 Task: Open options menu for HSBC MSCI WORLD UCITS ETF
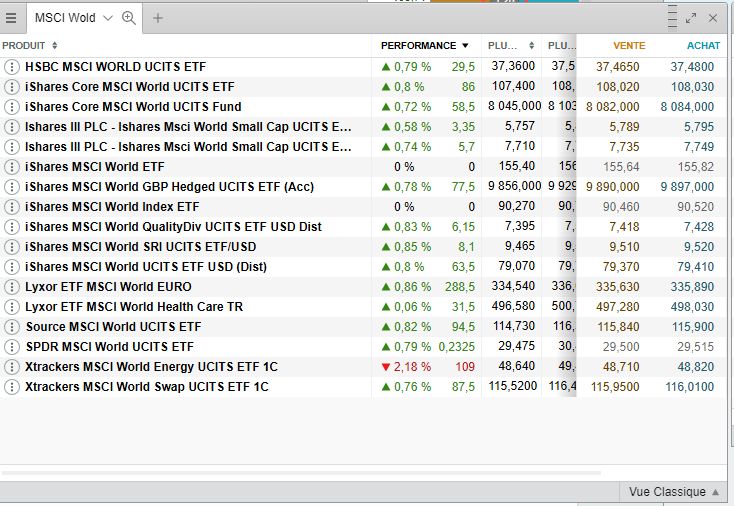point(11,67)
